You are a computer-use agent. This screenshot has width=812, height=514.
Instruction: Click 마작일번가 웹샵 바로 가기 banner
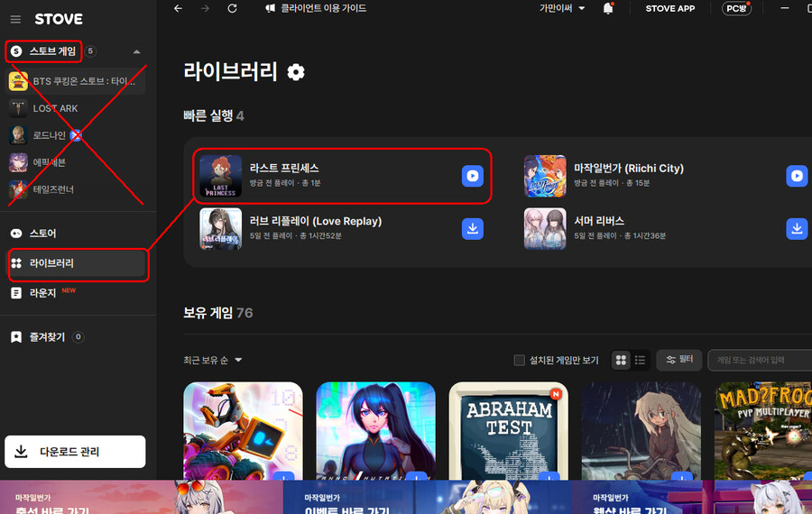pyautogui.click(x=692, y=498)
